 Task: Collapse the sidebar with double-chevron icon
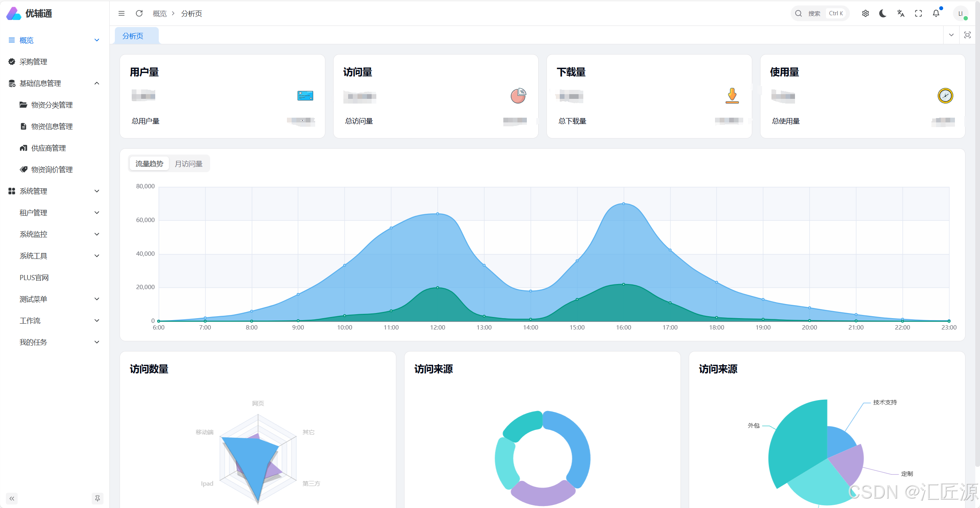(12, 499)
